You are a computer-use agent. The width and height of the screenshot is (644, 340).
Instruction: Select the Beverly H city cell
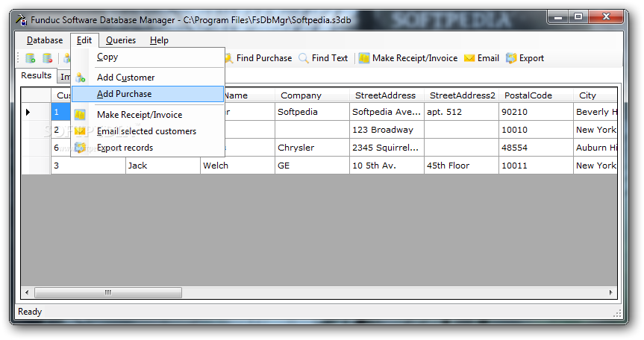(x=595, y=112)
